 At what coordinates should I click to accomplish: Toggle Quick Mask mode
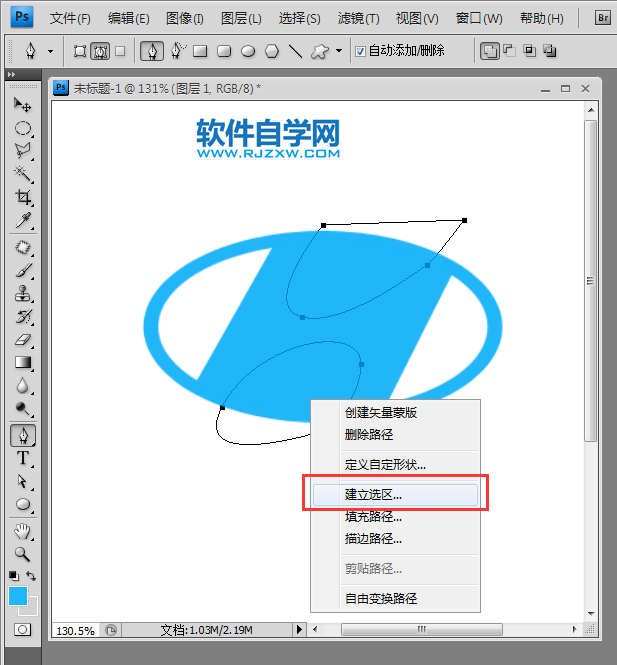pos(22,630)
